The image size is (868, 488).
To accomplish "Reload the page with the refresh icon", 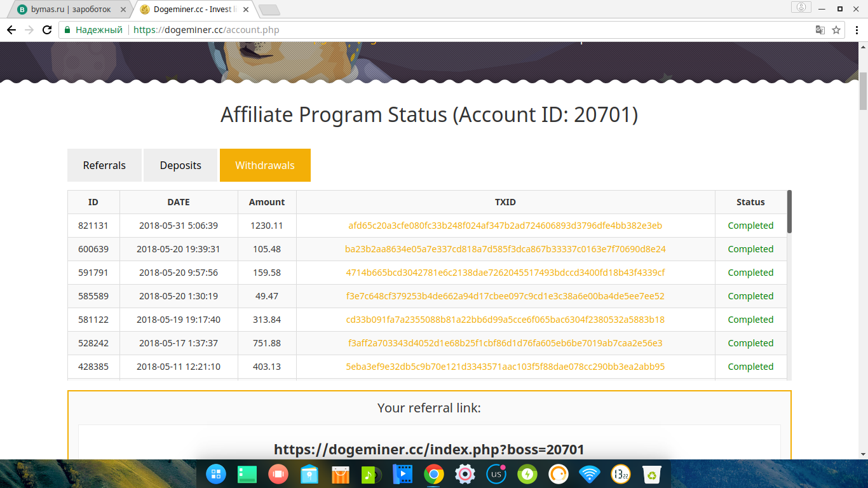I will (x=46, y=30).
